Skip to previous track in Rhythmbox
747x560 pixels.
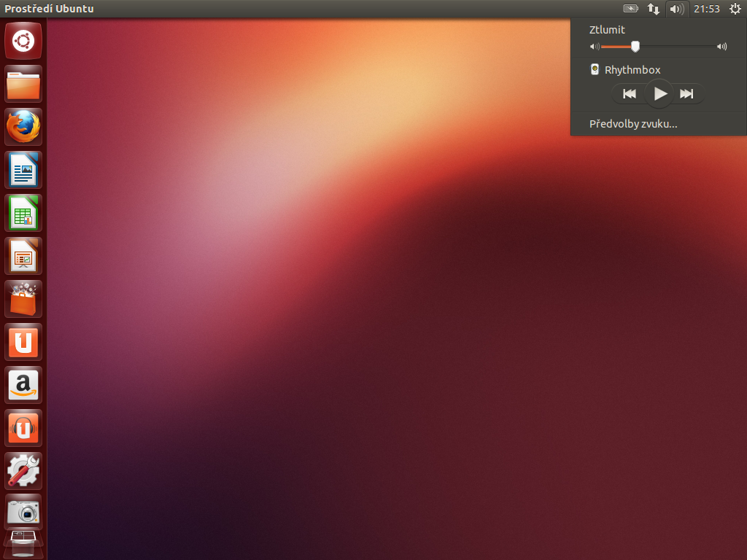[630, 94]
